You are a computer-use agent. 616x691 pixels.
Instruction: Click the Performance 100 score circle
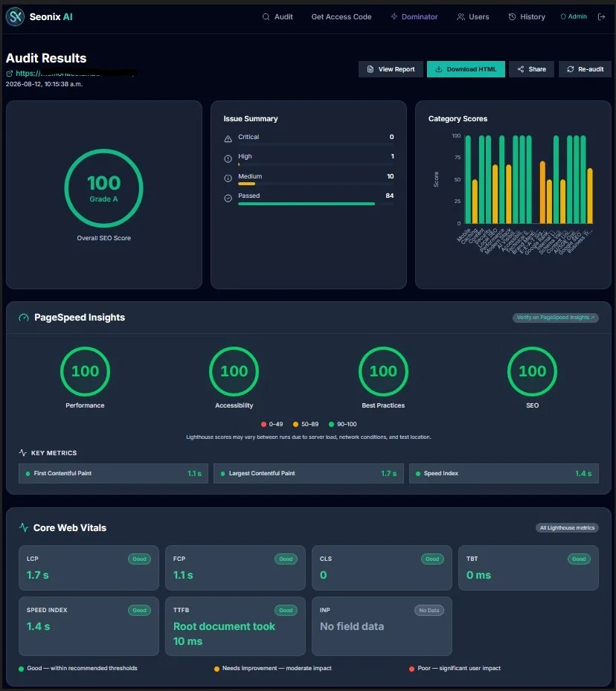click(85, 371)
